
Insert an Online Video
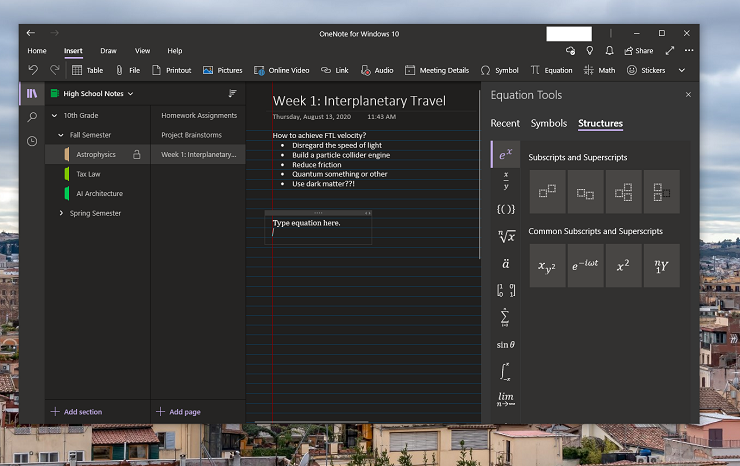(x=281, y=70)
